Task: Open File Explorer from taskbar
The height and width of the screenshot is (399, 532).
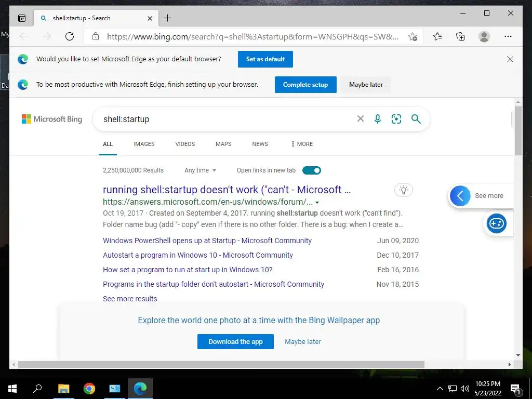Action: tap(63, 389)
